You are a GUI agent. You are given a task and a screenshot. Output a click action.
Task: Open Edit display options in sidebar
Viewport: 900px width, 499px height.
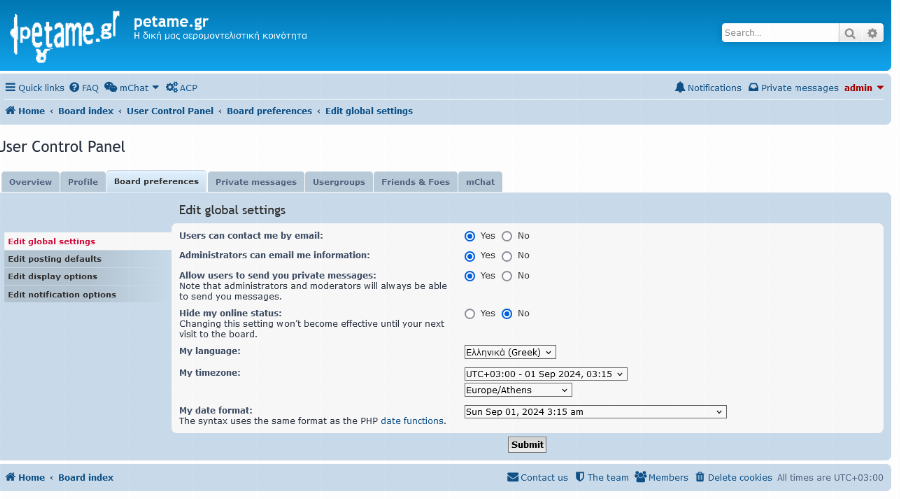[87, 276]
